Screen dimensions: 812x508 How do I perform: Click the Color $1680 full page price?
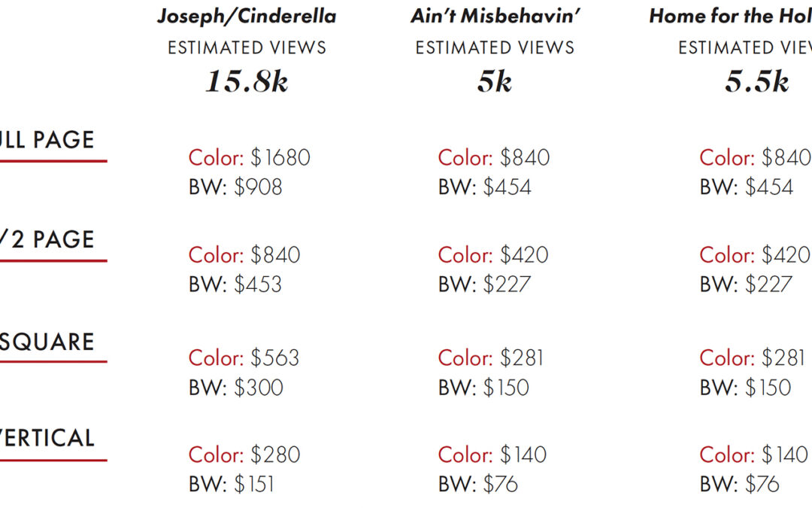[249, 157]
